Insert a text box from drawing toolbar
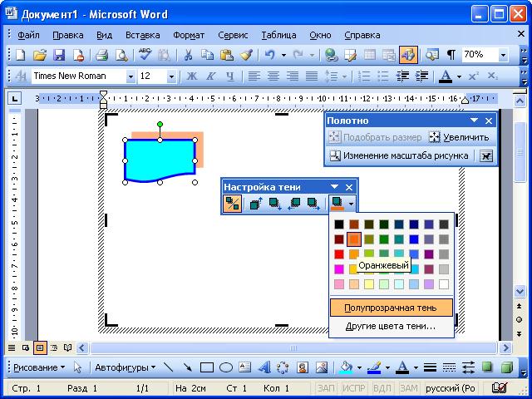532x399 pixels. (x=245, y=367)
